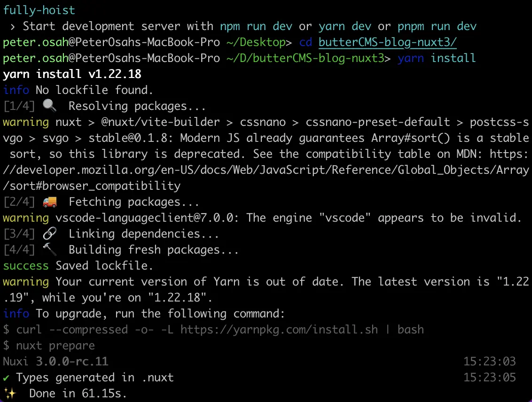Click the developer.mozilla.org URL line
Viewport: 532px width, 402px height.
(266, 170)
